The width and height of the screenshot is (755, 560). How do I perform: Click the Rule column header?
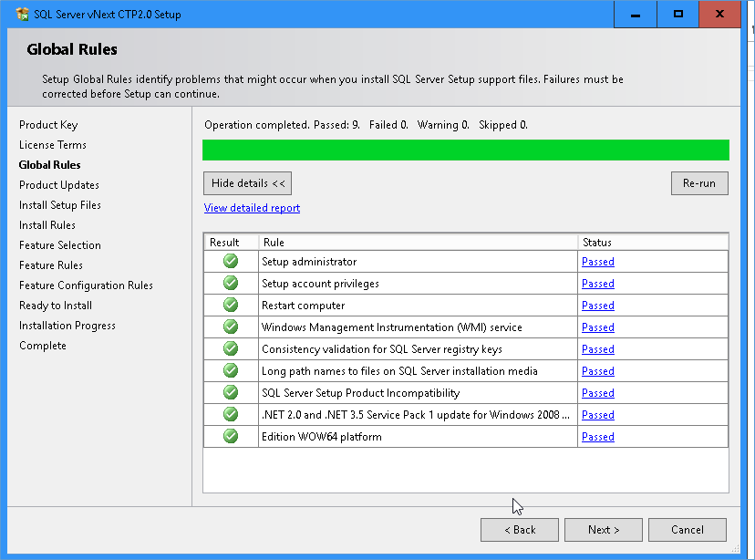point(418,243)
